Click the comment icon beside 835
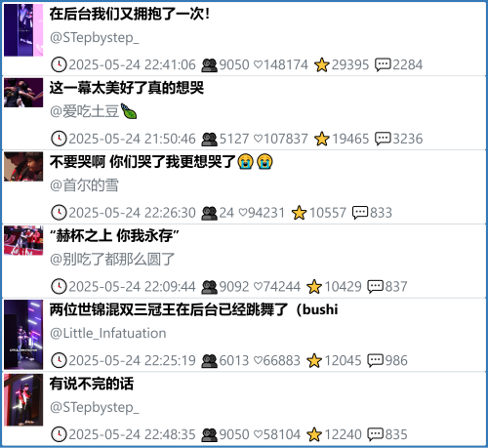The image size is (488, 448). pyautogui.click(x=376, y=434)
